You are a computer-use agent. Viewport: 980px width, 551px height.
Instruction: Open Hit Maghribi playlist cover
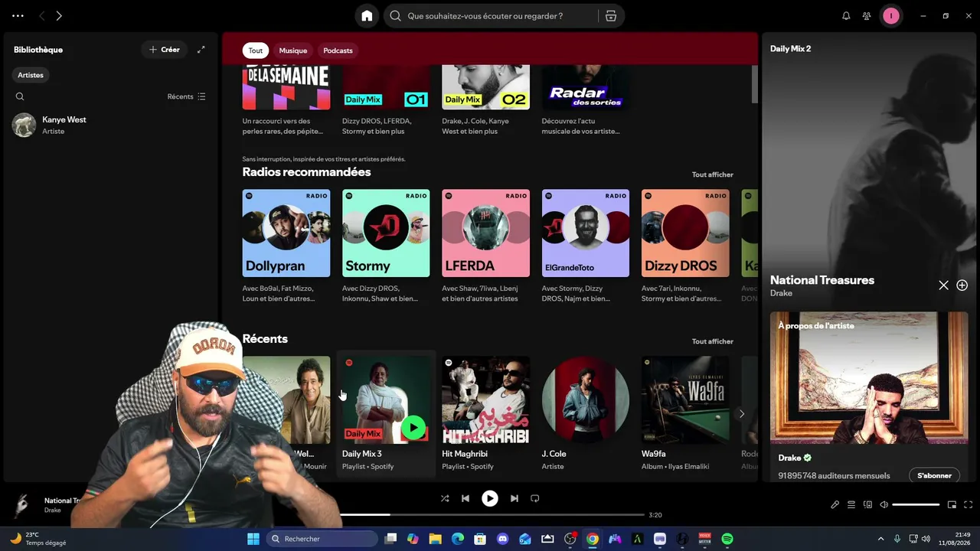[485, 399]
